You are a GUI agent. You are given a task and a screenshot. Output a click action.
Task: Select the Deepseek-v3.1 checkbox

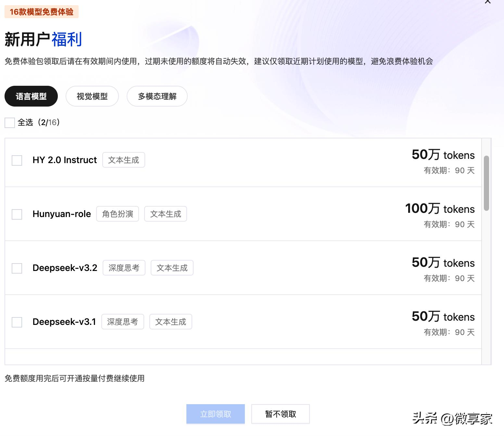pos(17,322)
